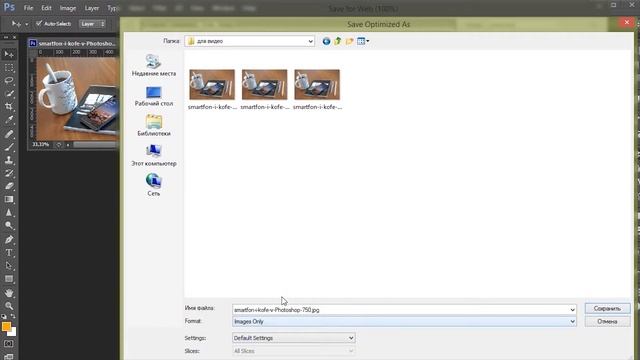
Task: Open the Layer menu
Action: point(92,8)
